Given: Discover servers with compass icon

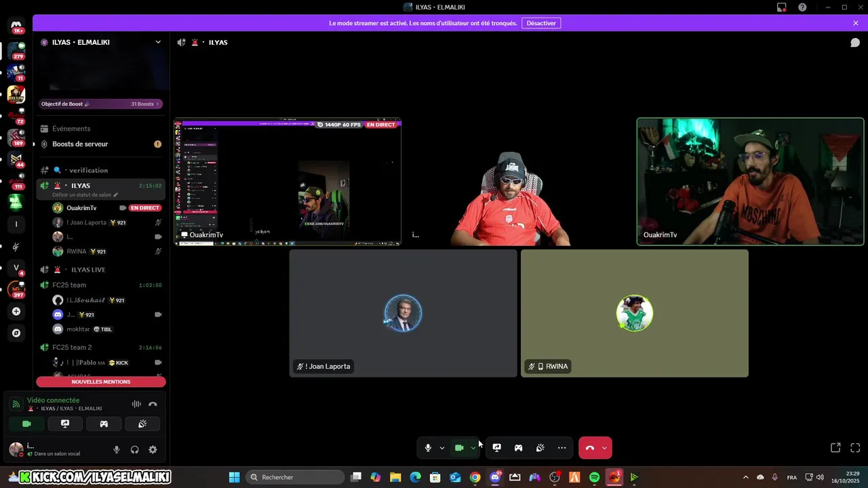Looking at the screenshot, I should coord(16,333).
